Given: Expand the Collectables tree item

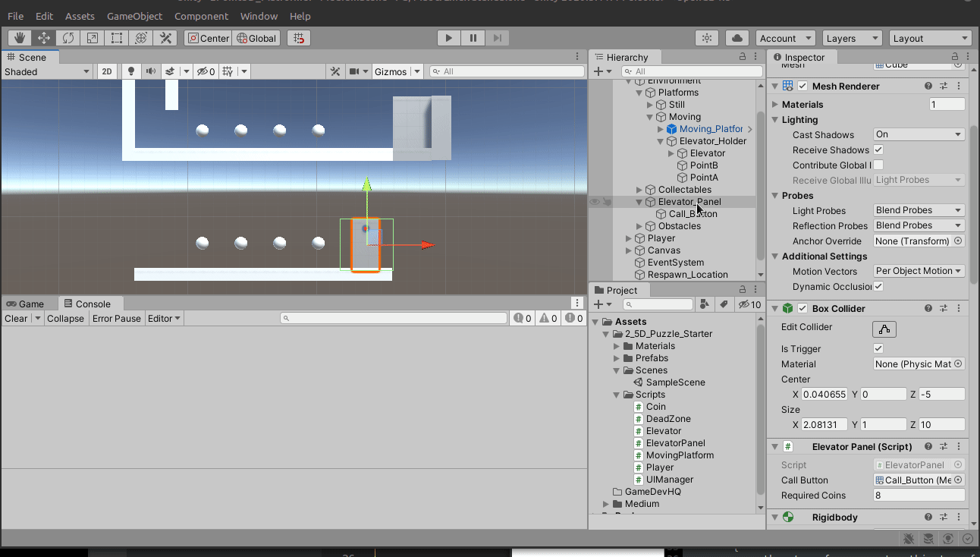Looking at the screenshot, I should pos(639,190).
